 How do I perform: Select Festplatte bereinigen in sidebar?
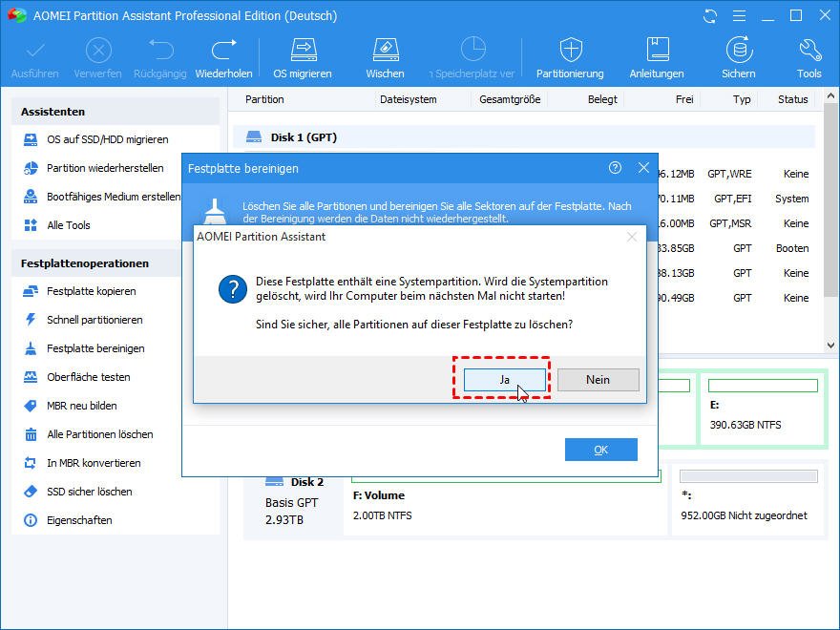tap(96, 348)
